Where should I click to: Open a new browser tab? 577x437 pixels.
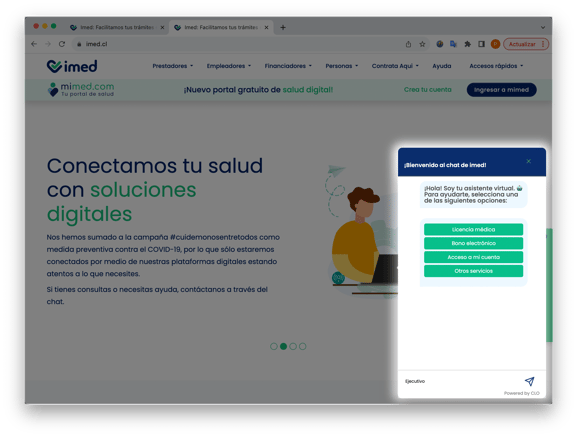(283, 28)
